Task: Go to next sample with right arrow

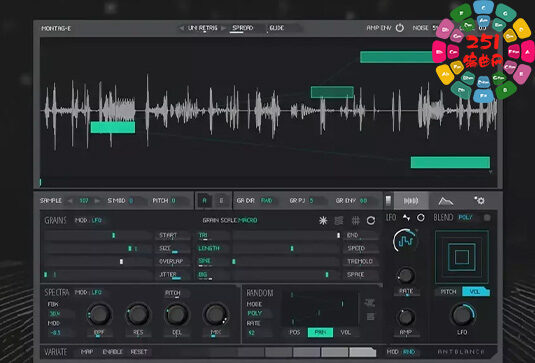Action: point(97,201)
